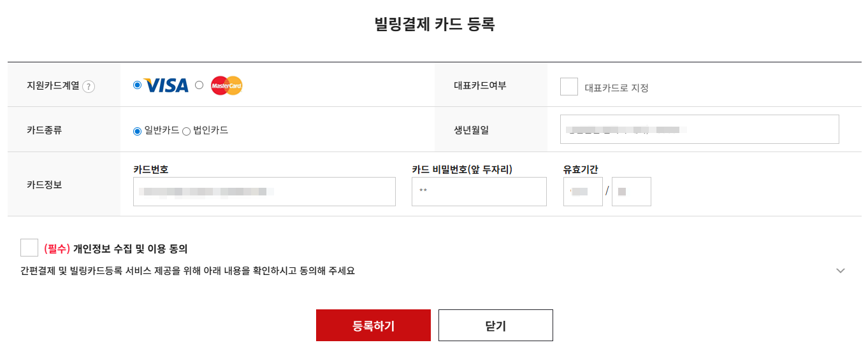
Task: Select the VISA radio button
Action: [138, 85]
